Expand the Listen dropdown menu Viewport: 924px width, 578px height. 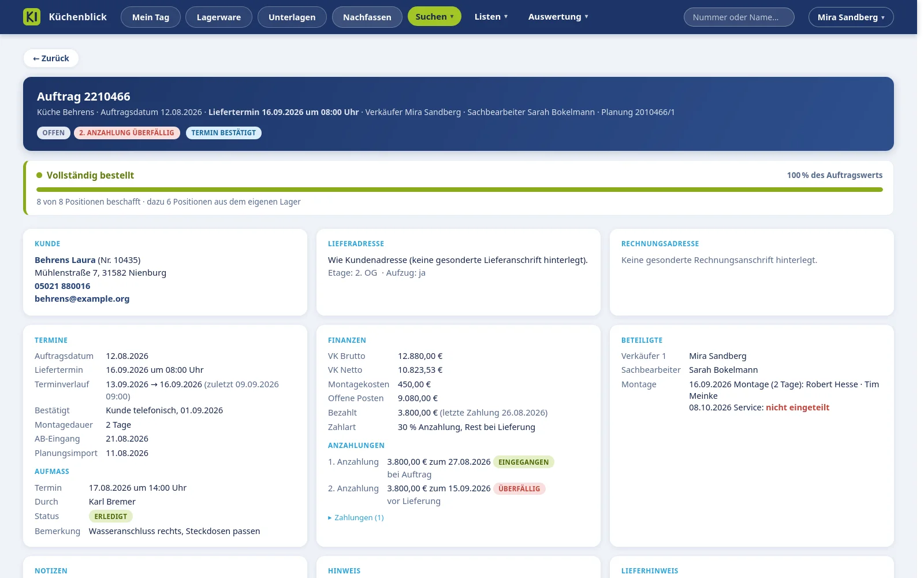(491, 17)
